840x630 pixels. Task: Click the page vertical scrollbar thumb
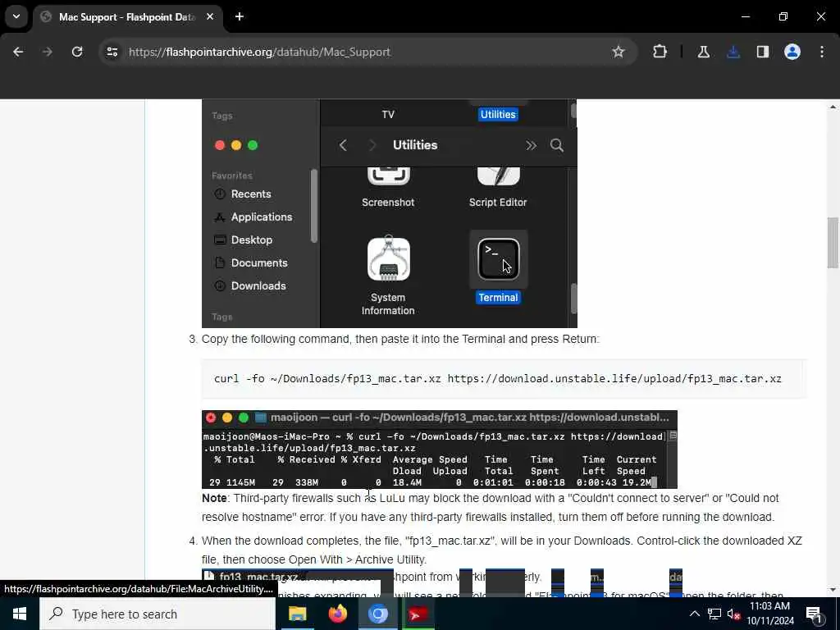click(x=833, y=242)
